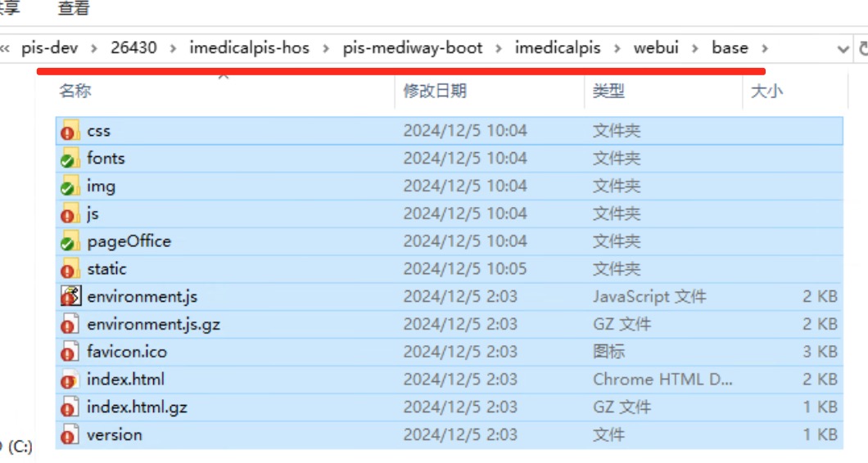Click the fonts folder icon
The height and width of the screenshot is (463, 868).
(x=70, y=159)
